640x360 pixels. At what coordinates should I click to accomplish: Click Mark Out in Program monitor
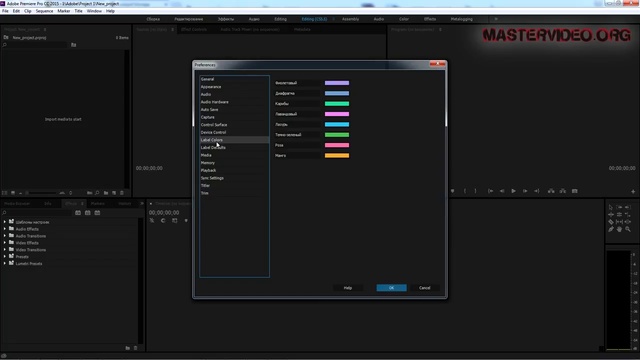click(475, 191)
